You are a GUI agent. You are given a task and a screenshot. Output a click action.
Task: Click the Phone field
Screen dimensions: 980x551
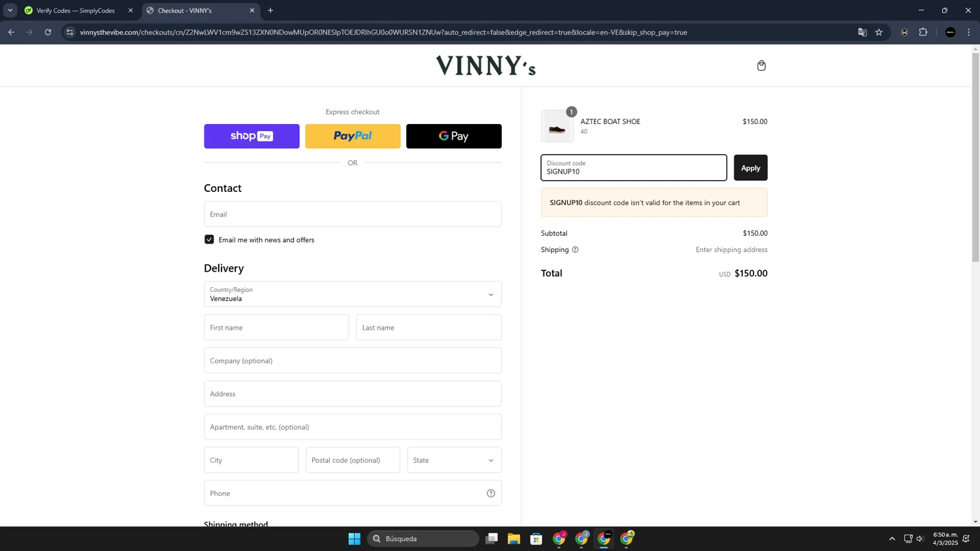(x=353, y=493)
